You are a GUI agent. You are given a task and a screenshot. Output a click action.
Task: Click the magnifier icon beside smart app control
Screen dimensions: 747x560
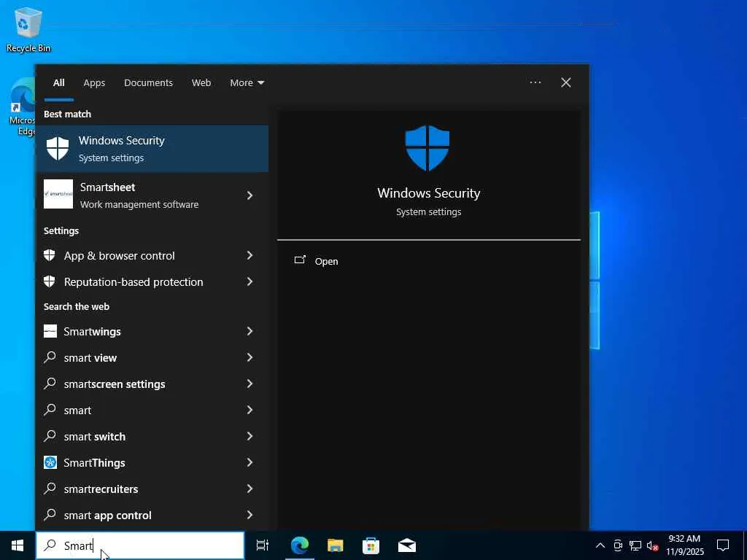click(x=50, y=514)
